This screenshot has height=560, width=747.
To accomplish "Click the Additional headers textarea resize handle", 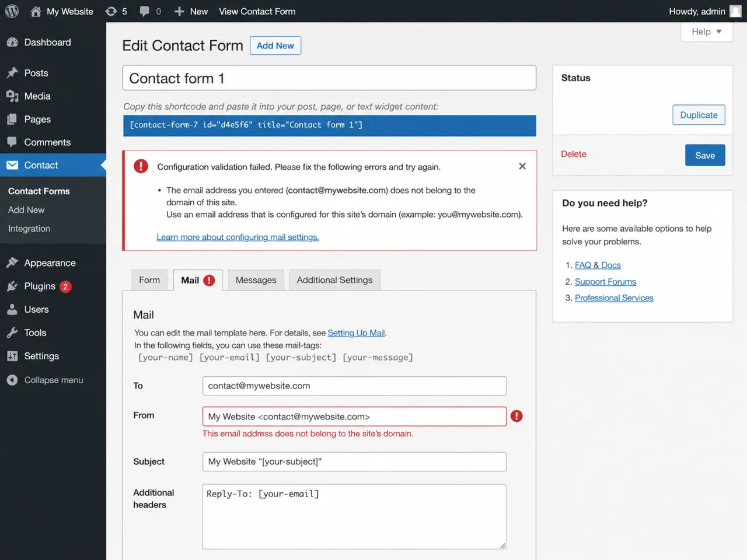I will click(x=502, y=545).
